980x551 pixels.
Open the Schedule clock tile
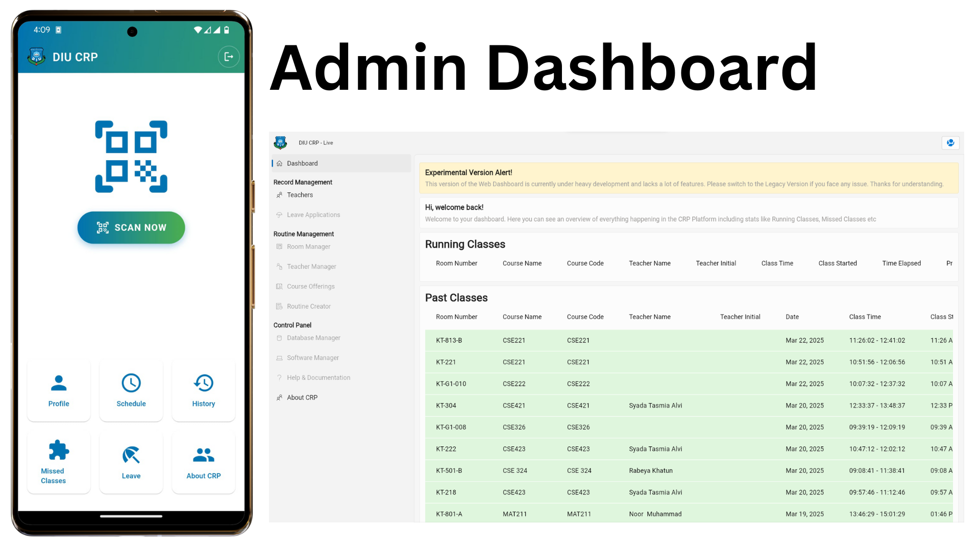pyautogui.click(x=131, y=391)
